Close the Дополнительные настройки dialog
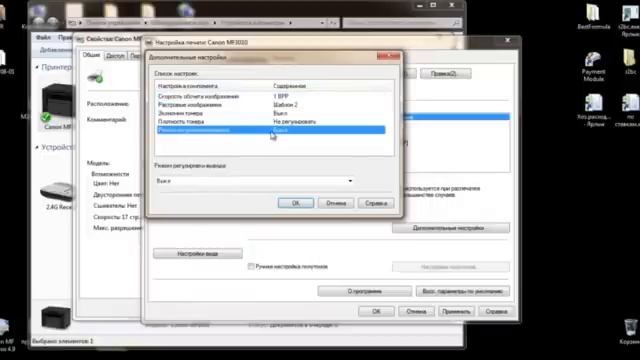The image size is (640, 360). (388, 56)
